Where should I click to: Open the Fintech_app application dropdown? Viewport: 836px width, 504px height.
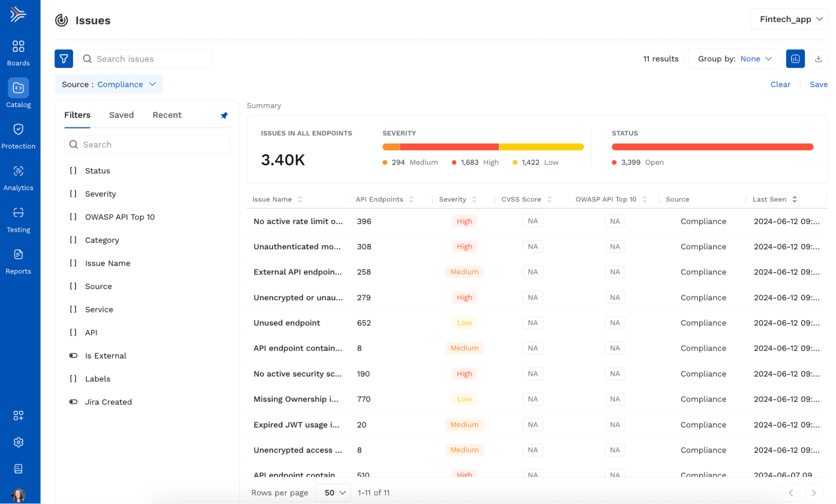[789, 19]
